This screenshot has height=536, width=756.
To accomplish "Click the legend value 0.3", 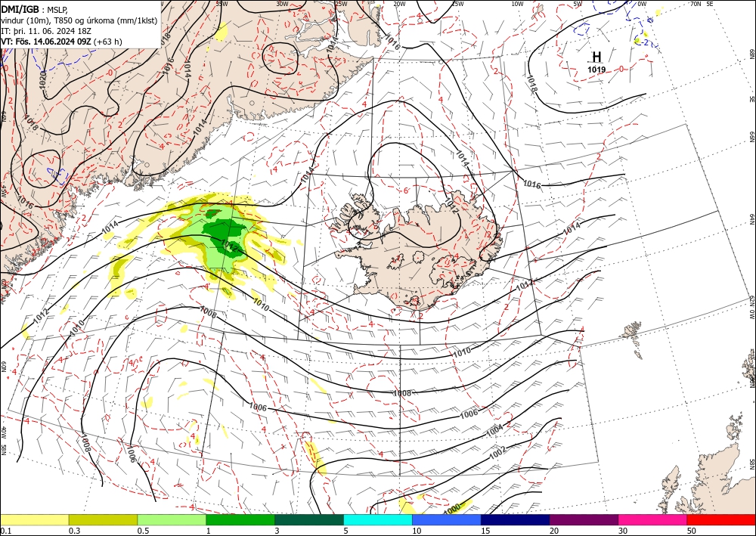I will (74, 531).
